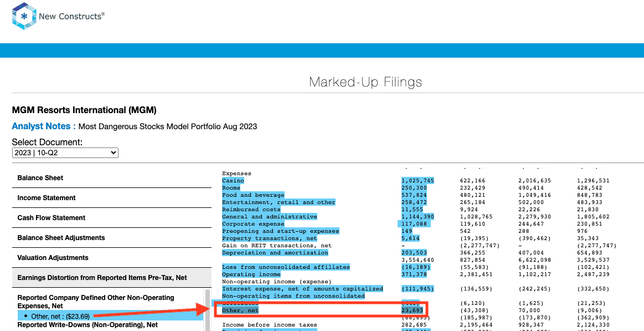Click the highlighted value 258,472
This screenshot has height=331, width=644.
pos(414,202)
